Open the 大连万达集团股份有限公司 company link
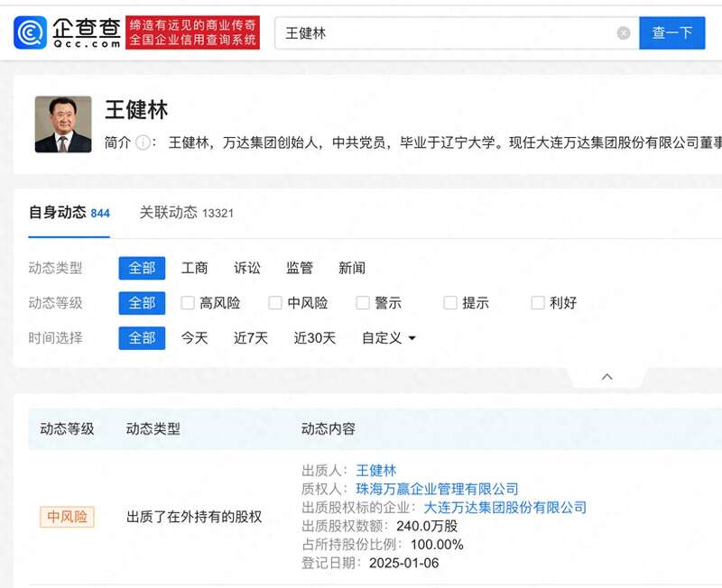The height and width of the screenshot is (588, 722). [x=504, y=508]
